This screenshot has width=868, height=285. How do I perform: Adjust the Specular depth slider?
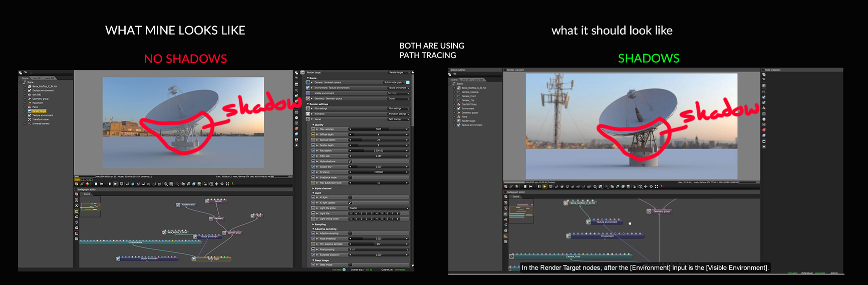click(x=378, y=140)
